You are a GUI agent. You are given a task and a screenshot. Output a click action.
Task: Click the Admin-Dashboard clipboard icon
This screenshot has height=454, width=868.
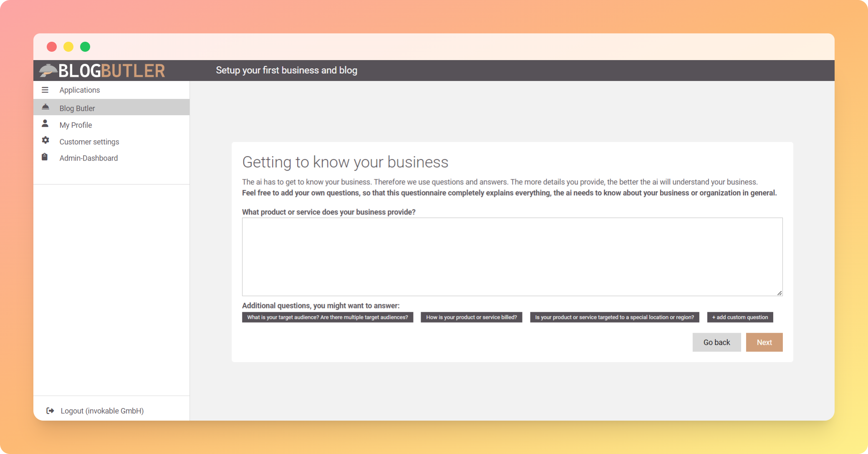point(45,157)
